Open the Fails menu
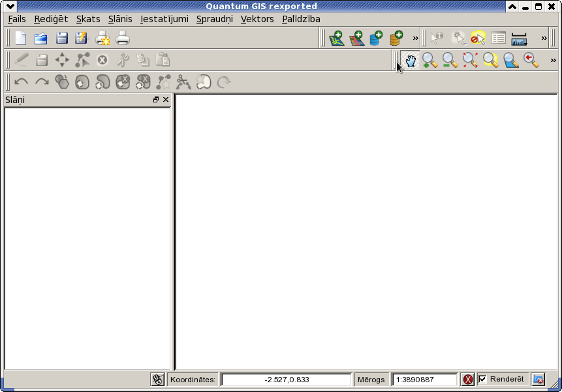 17,19
